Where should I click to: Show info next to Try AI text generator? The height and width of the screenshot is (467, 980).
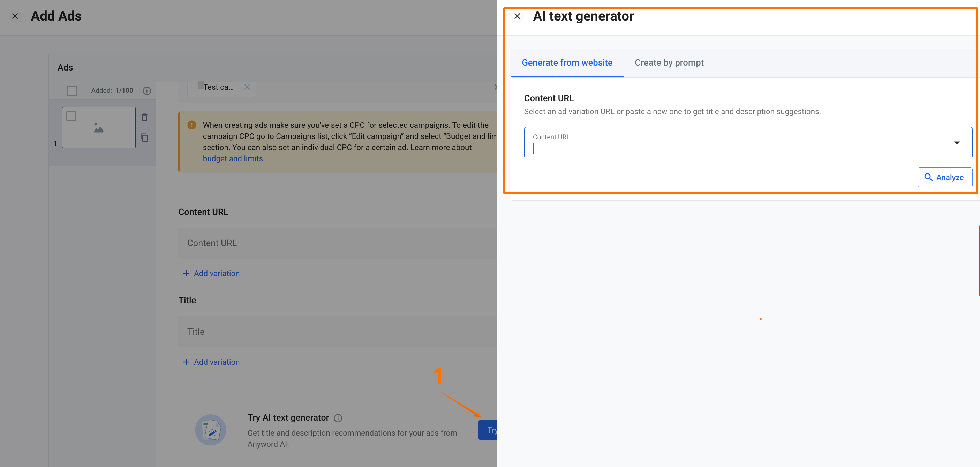[338, 418]
